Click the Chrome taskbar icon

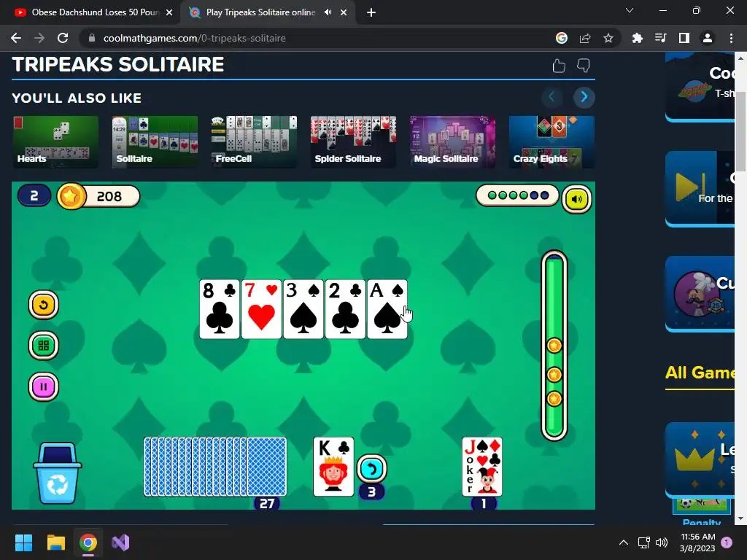pyautogui.click(x=88, y=542)
